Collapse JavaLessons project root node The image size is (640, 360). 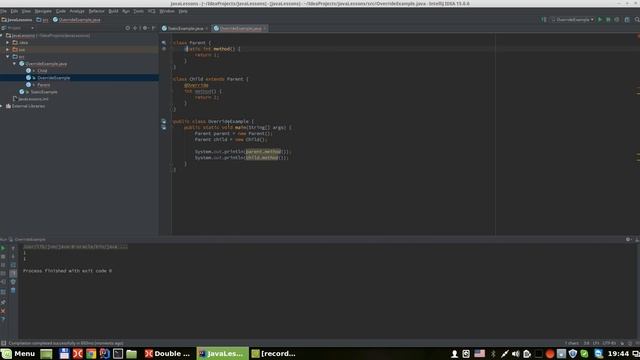point(2,36)
